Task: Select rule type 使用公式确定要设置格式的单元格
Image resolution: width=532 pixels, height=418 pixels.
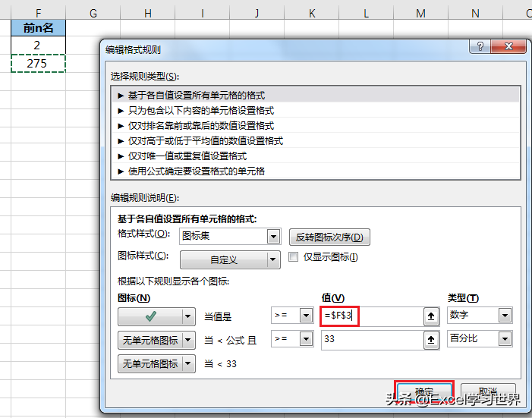Action: point(316,171)
